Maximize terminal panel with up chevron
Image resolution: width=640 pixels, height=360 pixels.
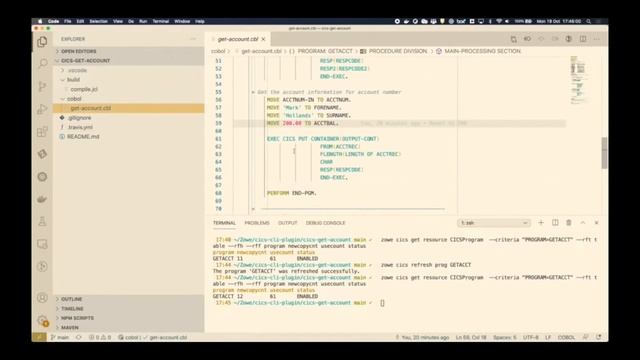tap(583, 223)
